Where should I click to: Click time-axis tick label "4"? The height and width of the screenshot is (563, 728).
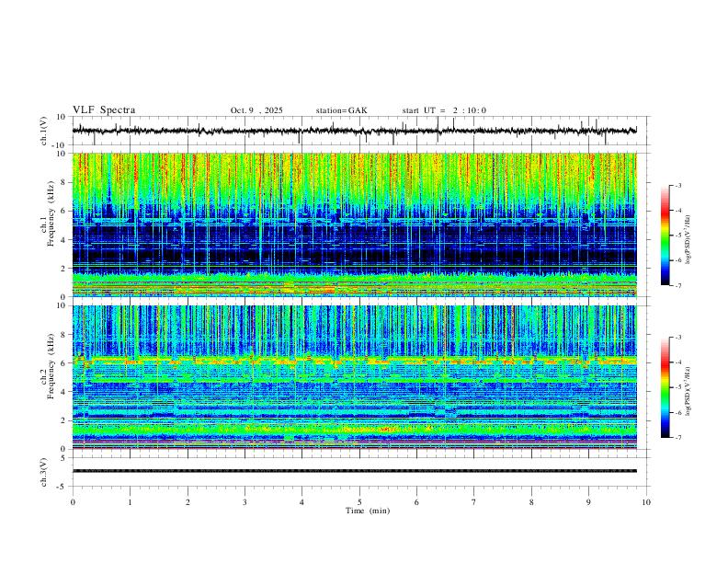click(x=301, y=502)
